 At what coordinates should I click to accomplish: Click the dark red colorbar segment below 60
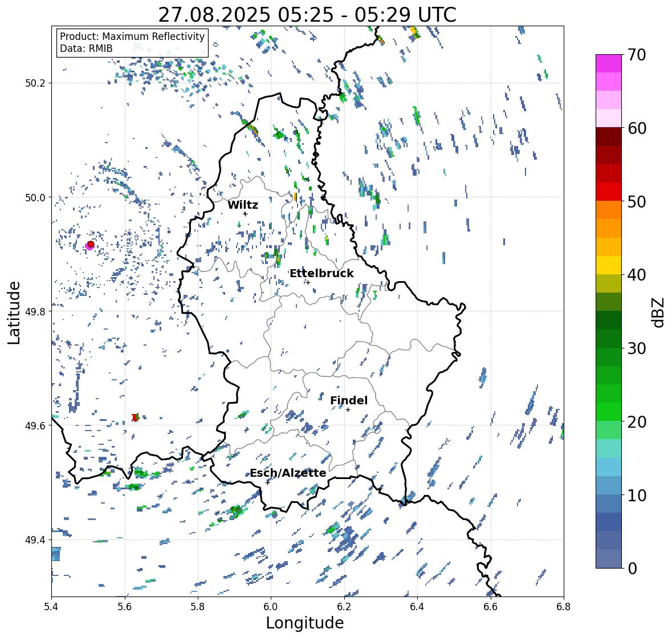[609, 137]
